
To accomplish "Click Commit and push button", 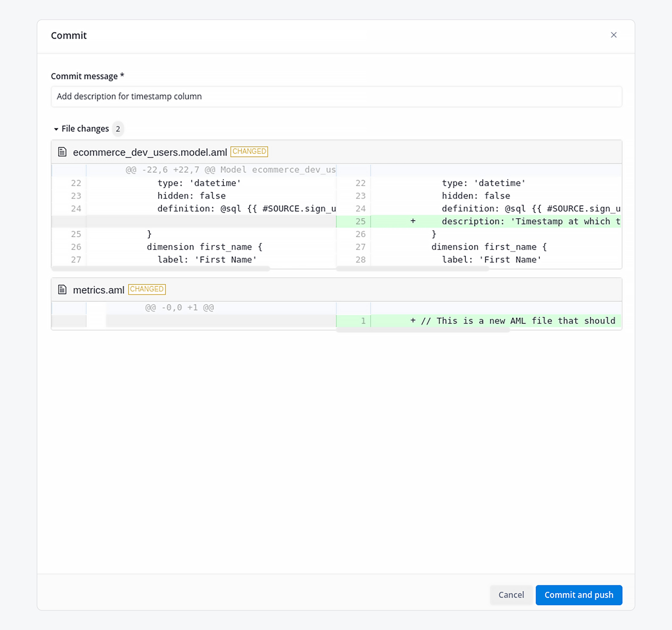I will [x=579, y=595].
